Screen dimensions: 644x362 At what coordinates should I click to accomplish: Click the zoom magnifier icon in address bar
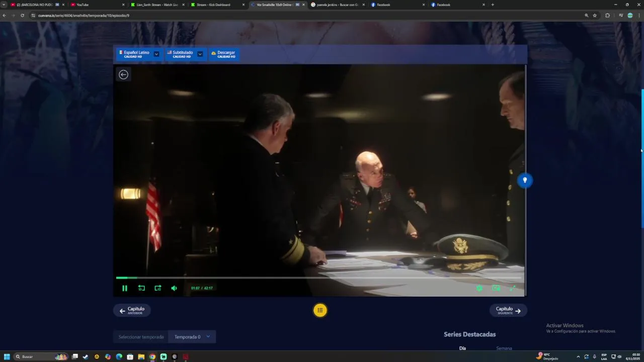(586, 16)
